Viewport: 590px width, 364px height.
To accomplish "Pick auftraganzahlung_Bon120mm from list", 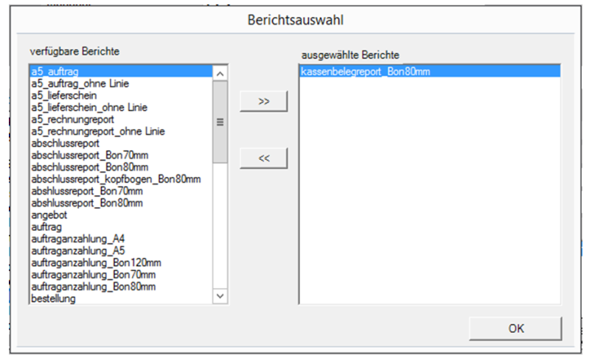I will pyautogui.click(x=96, y=262).
